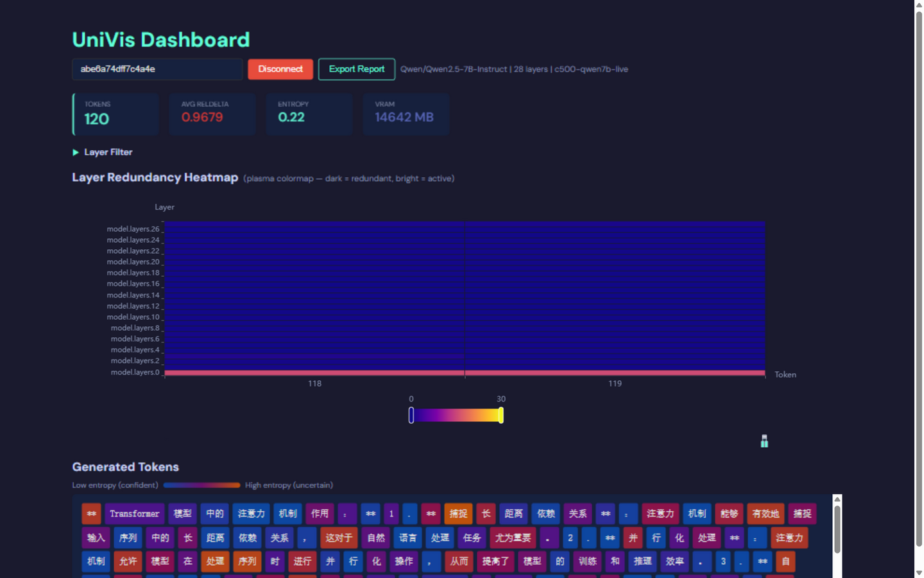Select the "有效地" token chip
The width and height of the screenshot is (924, 578).
pyautogui.click(x=766, y=514)
